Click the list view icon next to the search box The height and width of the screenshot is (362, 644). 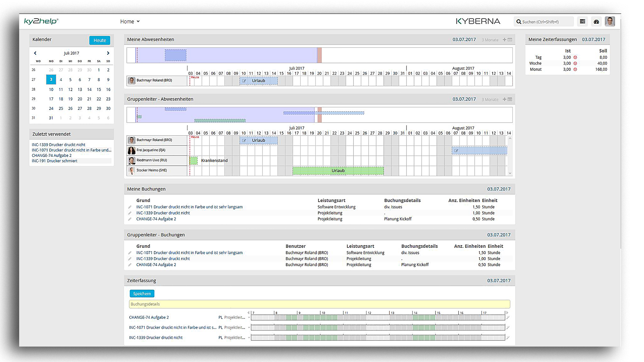[x=583, y=21]
